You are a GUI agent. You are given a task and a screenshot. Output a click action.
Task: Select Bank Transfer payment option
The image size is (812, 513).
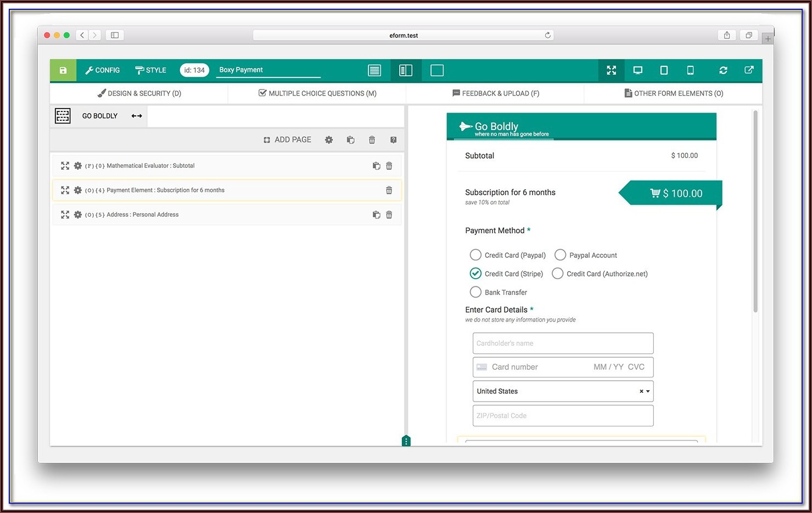tap(475, 292)
